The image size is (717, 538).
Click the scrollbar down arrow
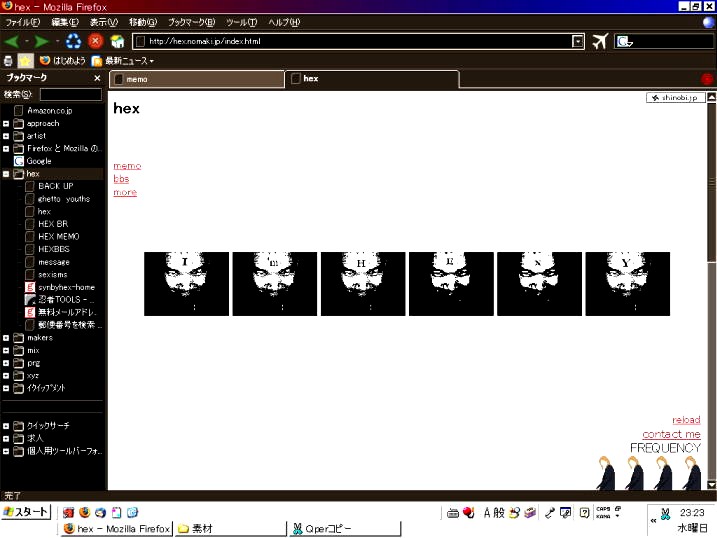(x=712, y=485)
